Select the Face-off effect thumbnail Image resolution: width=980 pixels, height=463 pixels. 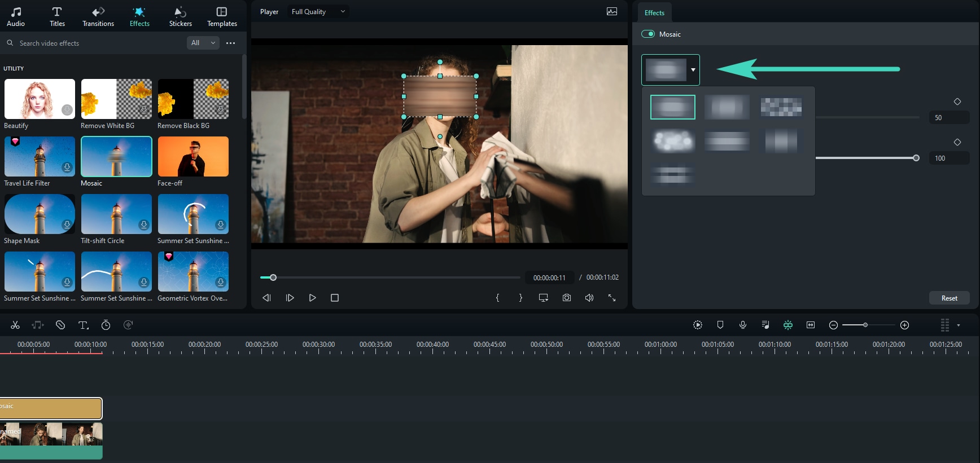(193, 157)
